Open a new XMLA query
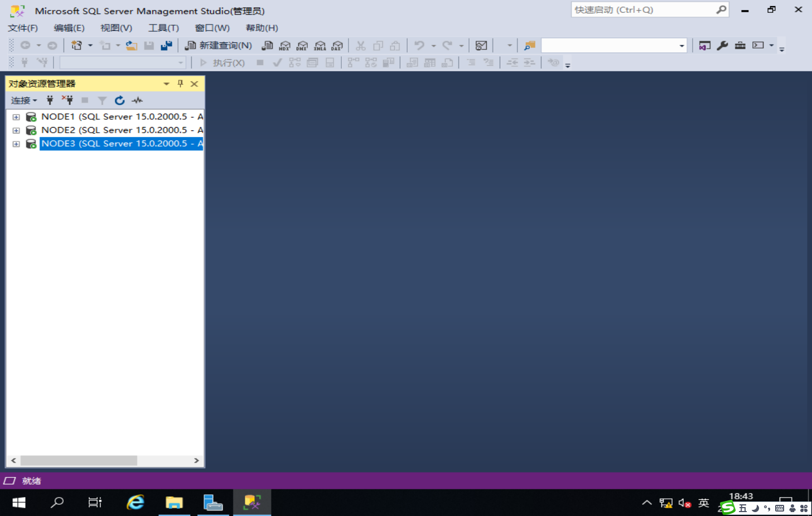 [320, 46]
